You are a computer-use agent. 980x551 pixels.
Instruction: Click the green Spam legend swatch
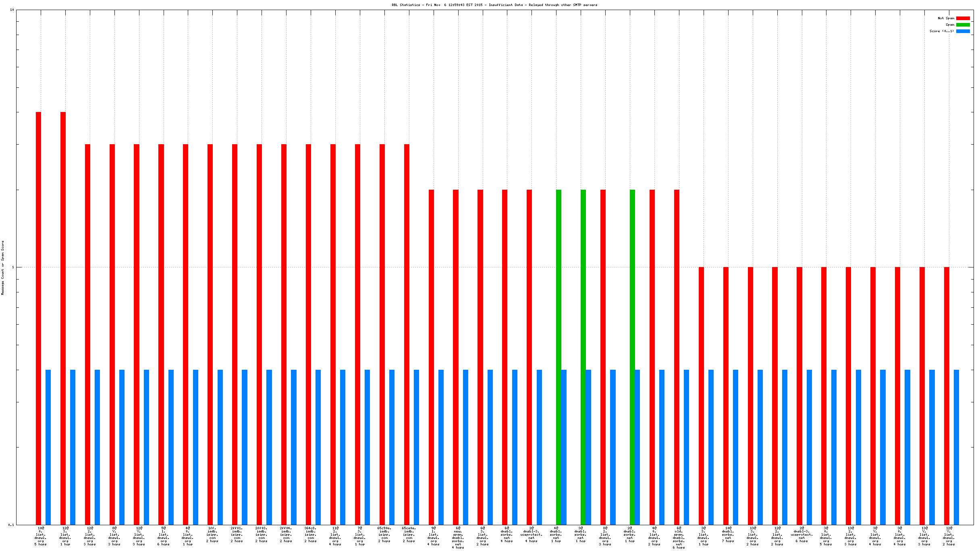pyautogui.click(x=963, y=25)
